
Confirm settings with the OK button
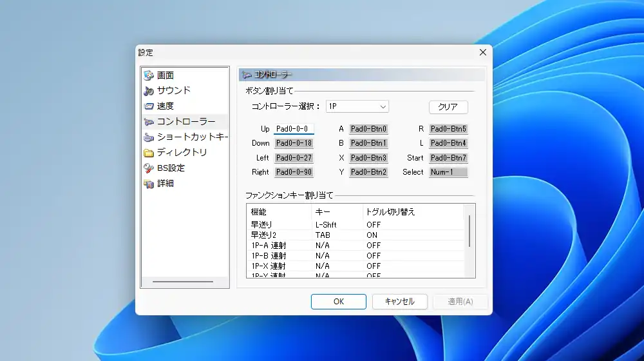pos(338,302)
